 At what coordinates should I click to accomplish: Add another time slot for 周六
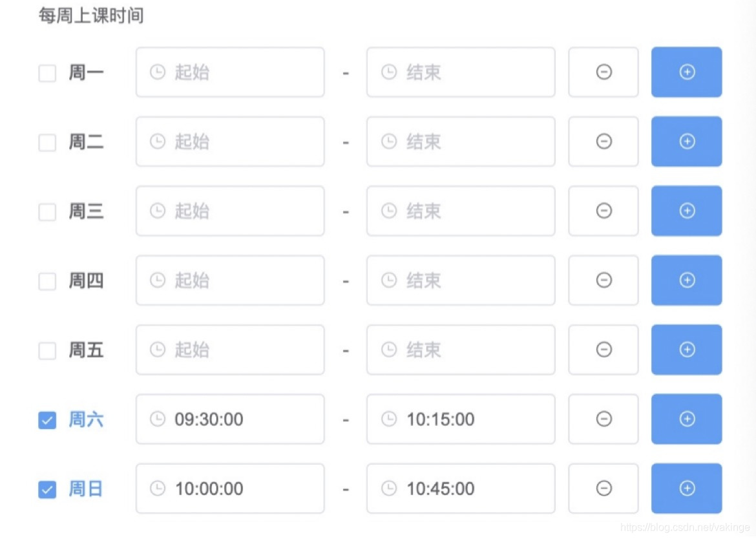687,419
